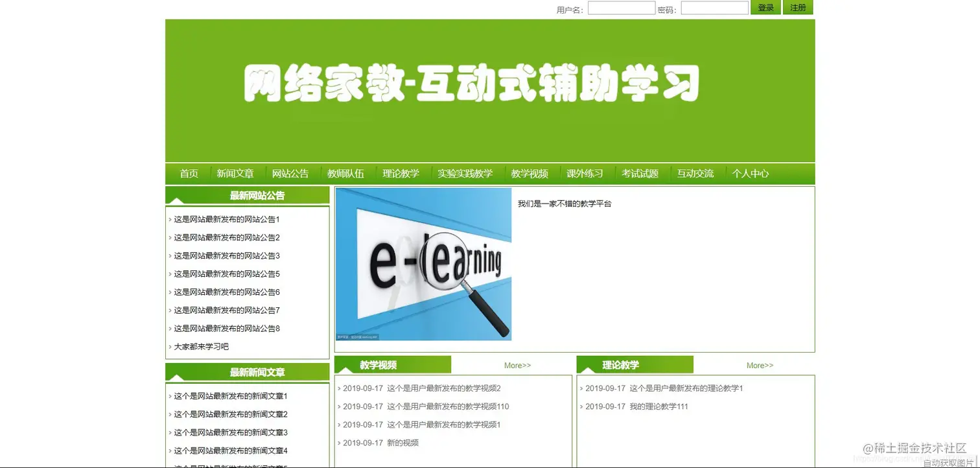
Task: Open the 考试试题 exam questions menu
Action: click(x=640, y=173)
